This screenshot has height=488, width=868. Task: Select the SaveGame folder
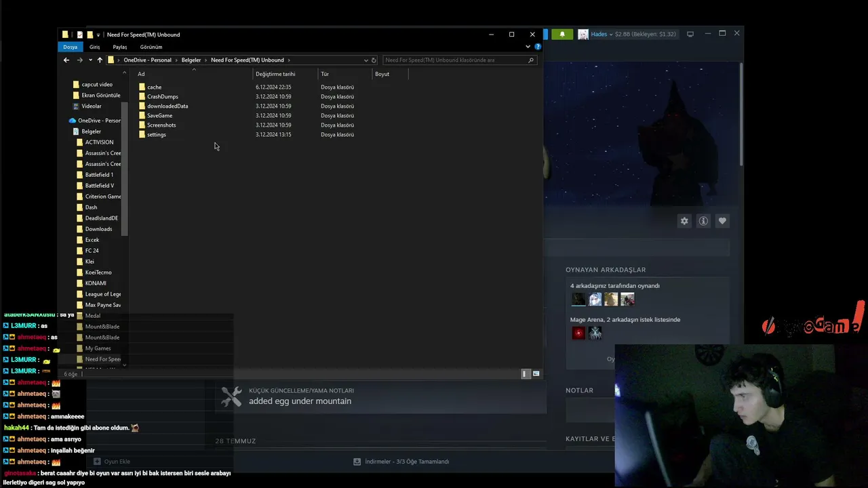159,116
